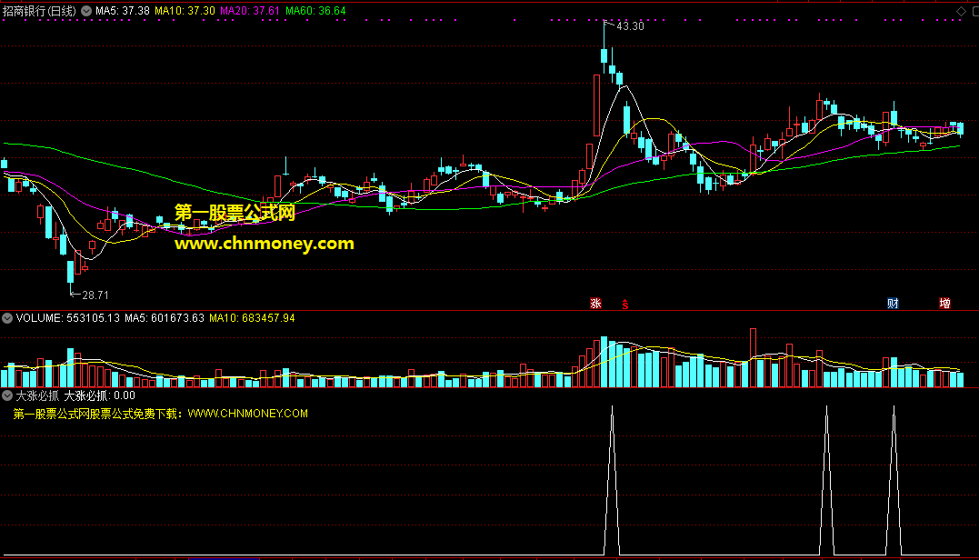Click the tallest red volume bar
Screen dimensions: 979x560
[753, 357]
